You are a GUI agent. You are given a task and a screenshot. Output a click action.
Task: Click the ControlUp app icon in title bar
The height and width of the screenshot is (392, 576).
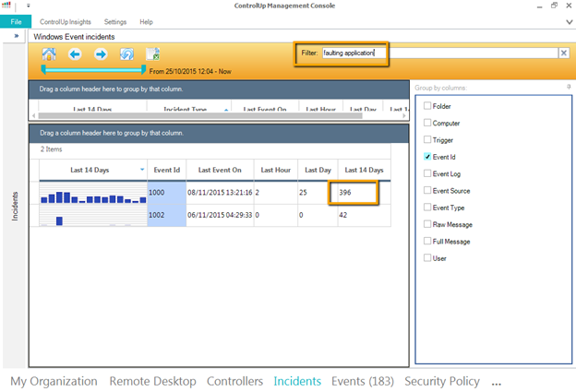(6, 6)
